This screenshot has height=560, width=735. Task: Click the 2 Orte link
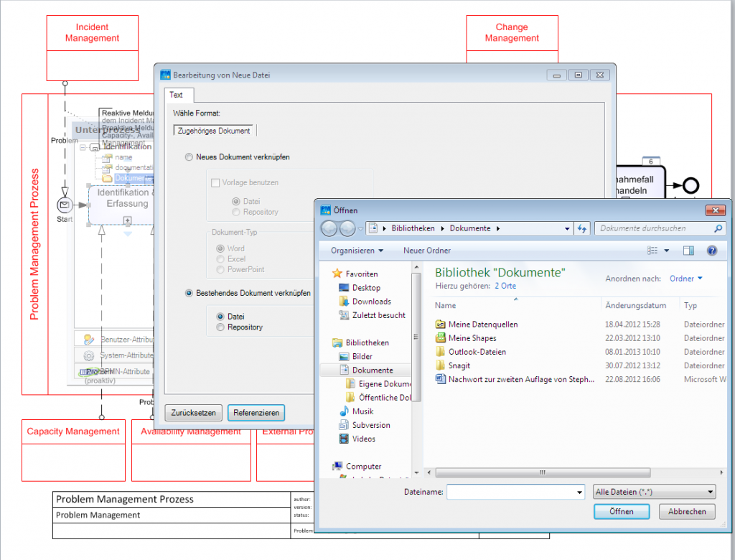click(505, 286)
